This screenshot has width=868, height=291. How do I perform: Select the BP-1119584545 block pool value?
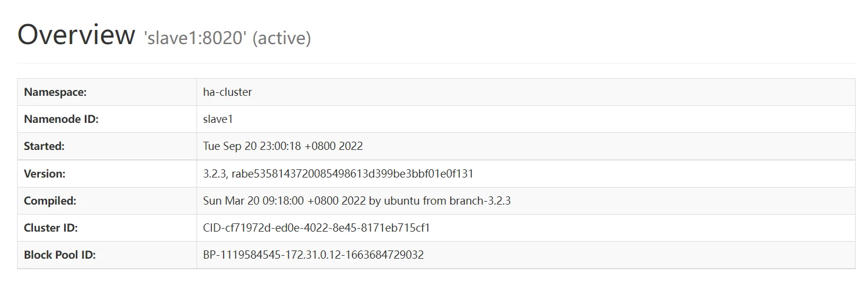pyautogui.click(x=313, y=255)
